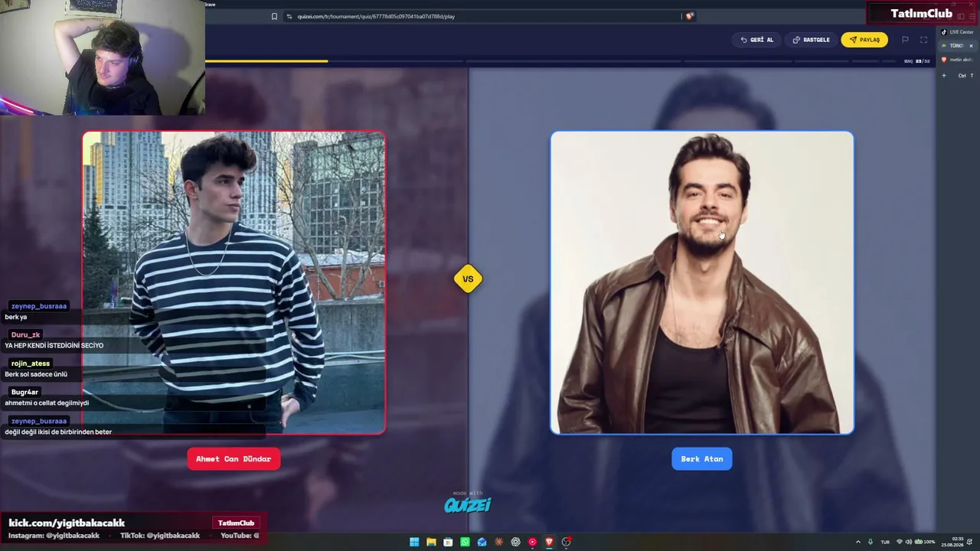Select the Ahmet Can Dündar photo card
This screenshot has height=551, width=980.
pos(234,283)
